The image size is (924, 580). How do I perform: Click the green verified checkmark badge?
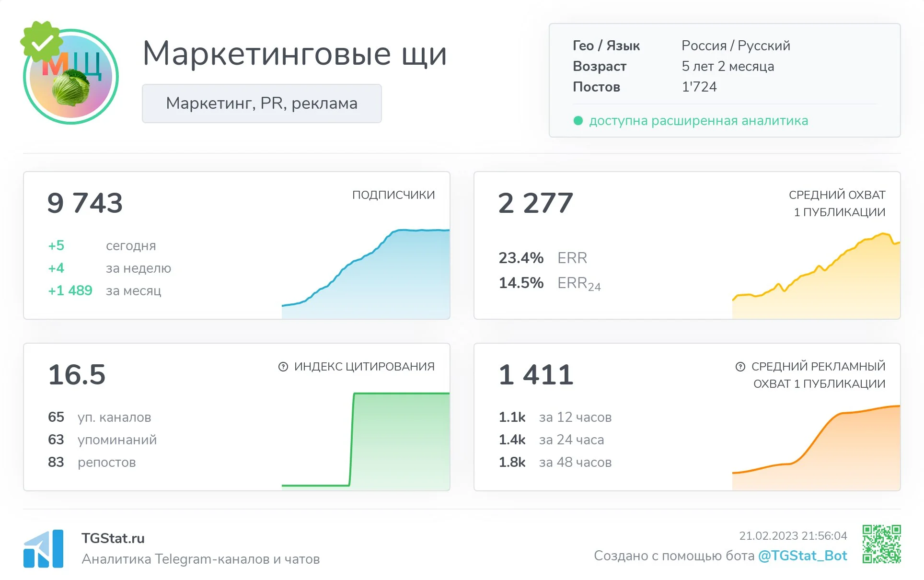click(x=42, y=42)
